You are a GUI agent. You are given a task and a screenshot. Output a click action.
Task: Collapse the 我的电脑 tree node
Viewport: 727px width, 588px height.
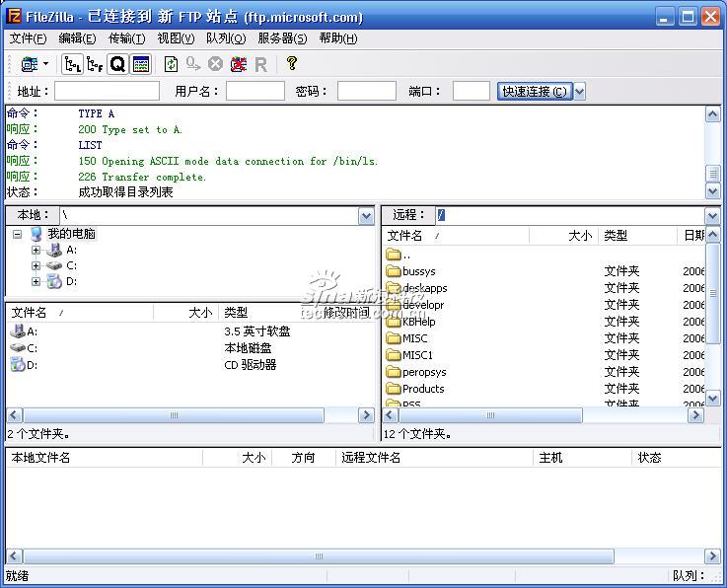tap(17, 234)
